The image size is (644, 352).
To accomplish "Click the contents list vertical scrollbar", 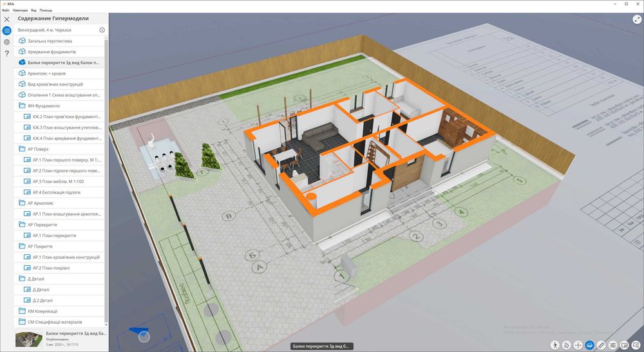I will (106, 181).
